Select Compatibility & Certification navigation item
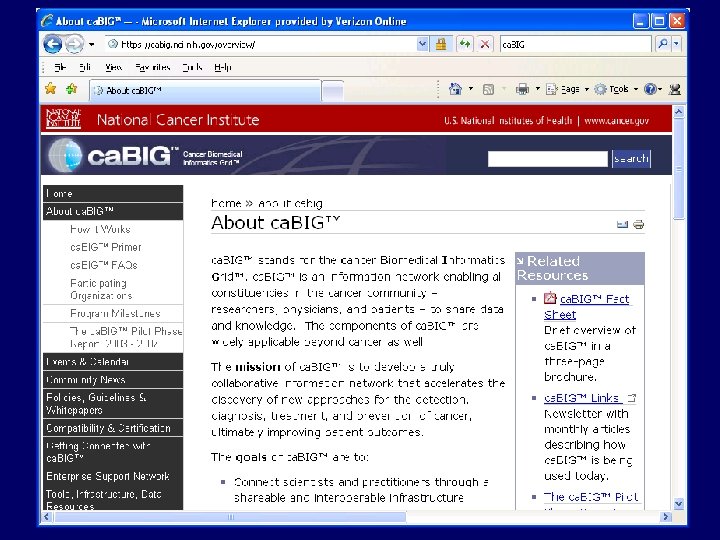This screenshot has width=720, height=540. 113,428
